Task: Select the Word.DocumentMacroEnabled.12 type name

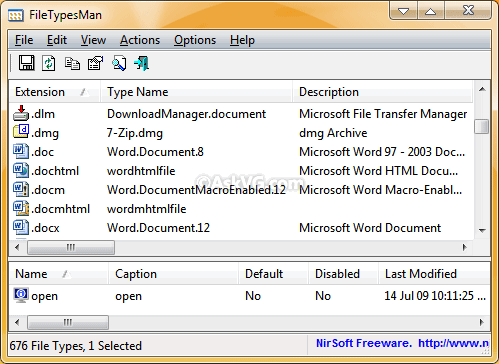Action: (x=196, y=190)
